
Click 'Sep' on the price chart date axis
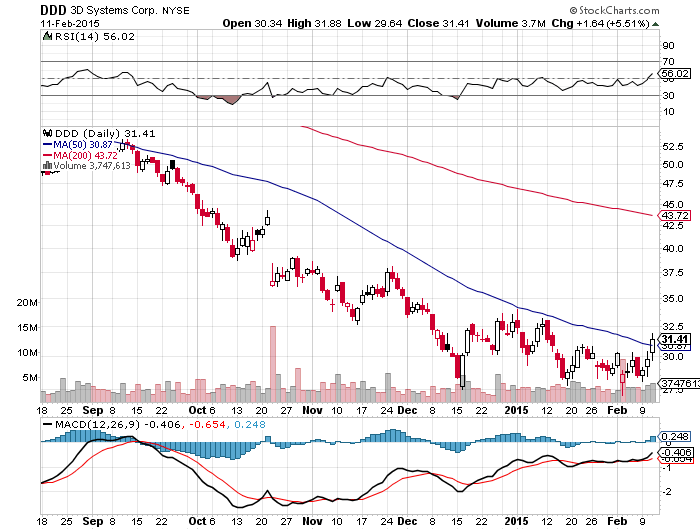92,410
